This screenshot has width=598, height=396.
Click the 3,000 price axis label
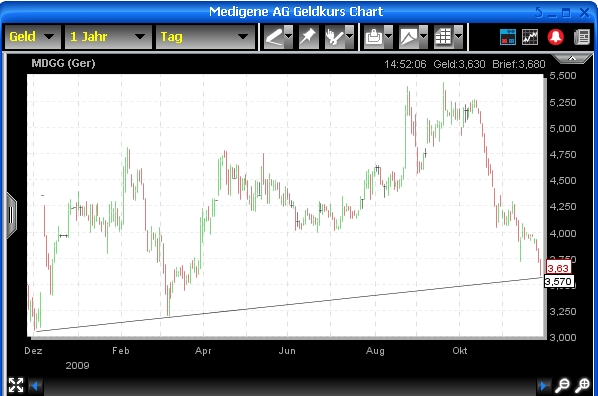click(563, 337)
